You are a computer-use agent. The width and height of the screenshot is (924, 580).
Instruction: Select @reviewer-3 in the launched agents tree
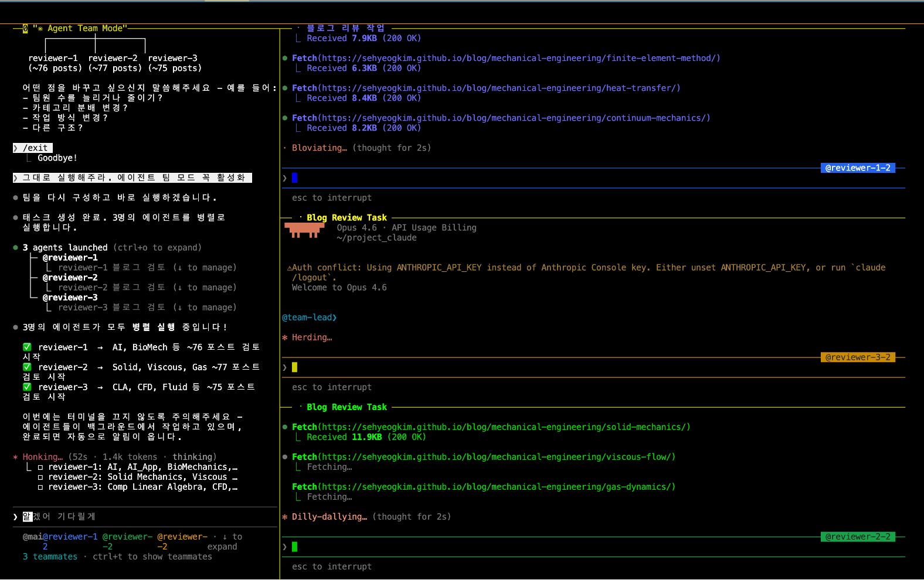[x=70, y=298]
